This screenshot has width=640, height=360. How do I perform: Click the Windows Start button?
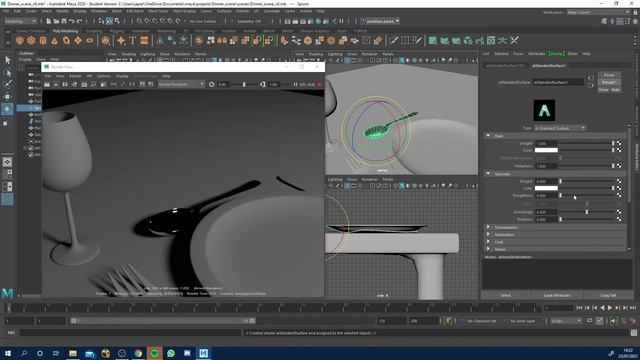pyautogui.click(x=7, y=353)
